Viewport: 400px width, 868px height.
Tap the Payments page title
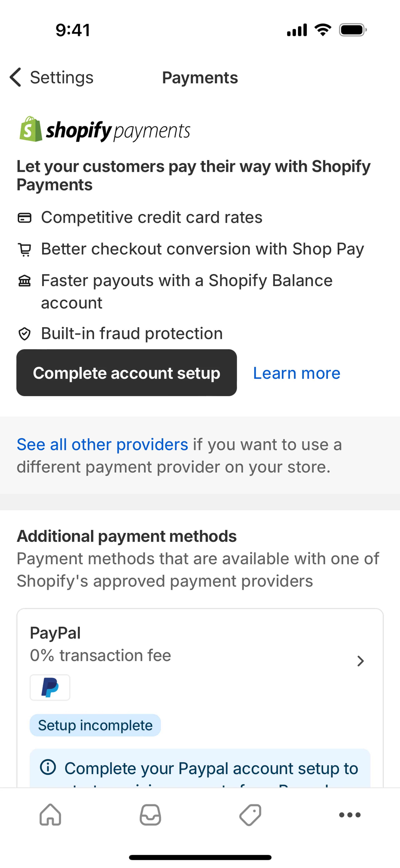[x=200, y=78]
